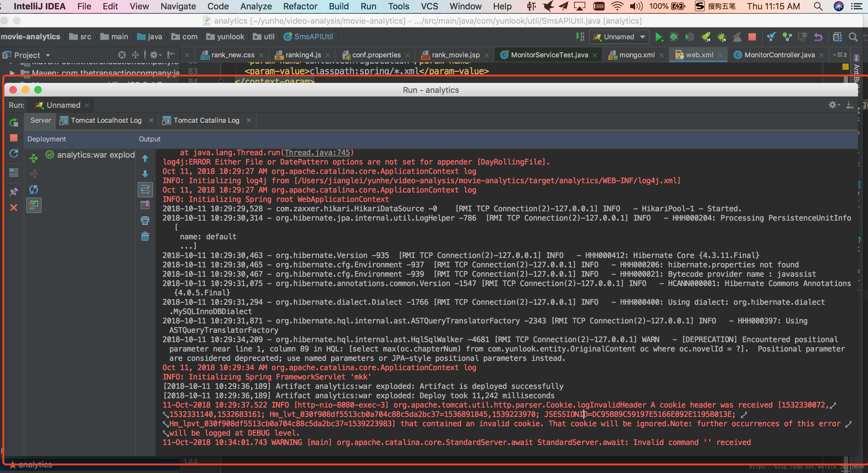Click scroll from source target icon
This screenshot has height=473, width=868.
point(122,55)
